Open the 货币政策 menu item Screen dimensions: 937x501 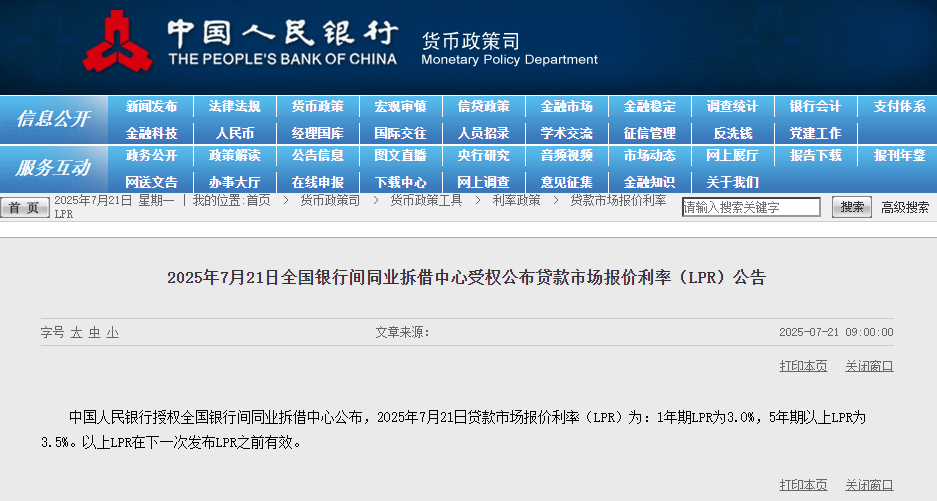coord(317,106)
